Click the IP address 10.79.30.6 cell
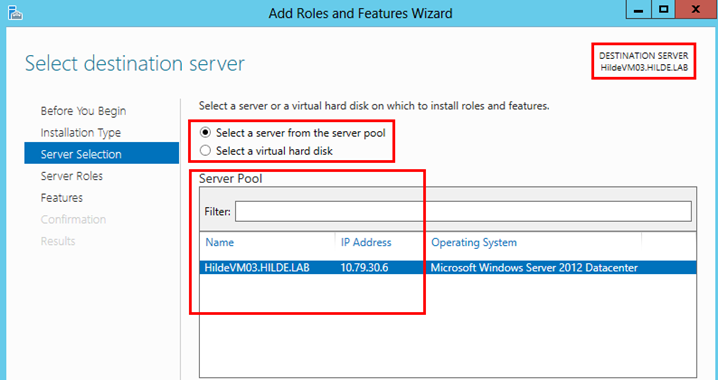718x380 pixels. (x=364, y=268)
